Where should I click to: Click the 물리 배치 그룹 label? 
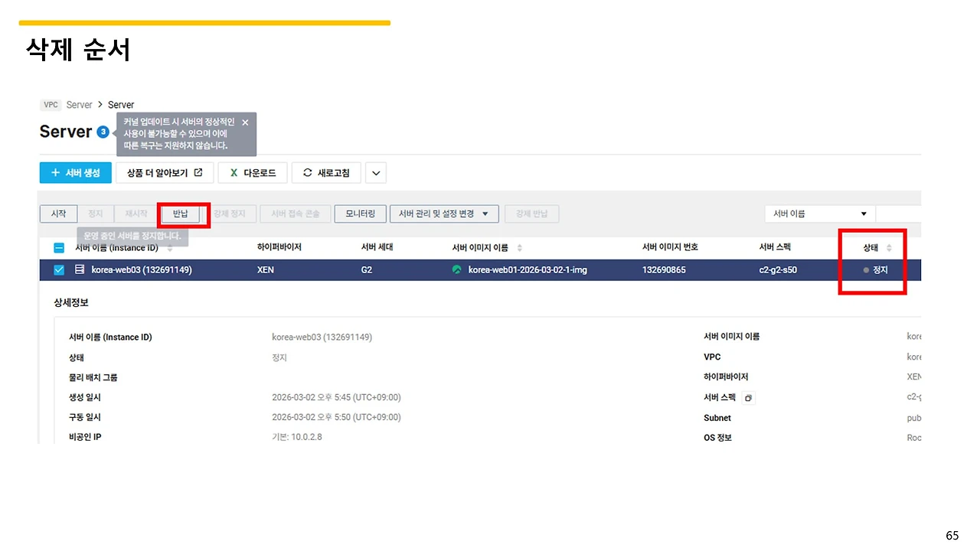click(x=93, y=377)
